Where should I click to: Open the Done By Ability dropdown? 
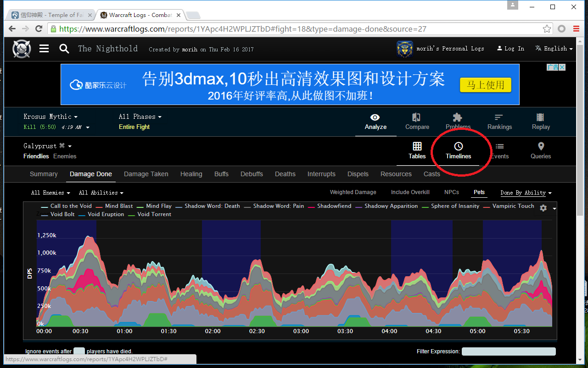[526, 193]
